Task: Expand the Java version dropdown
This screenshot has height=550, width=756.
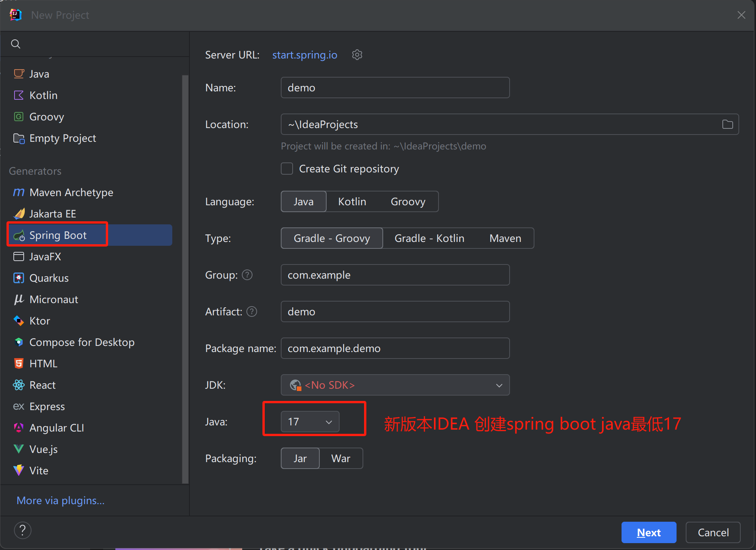Action: [310, 422]
